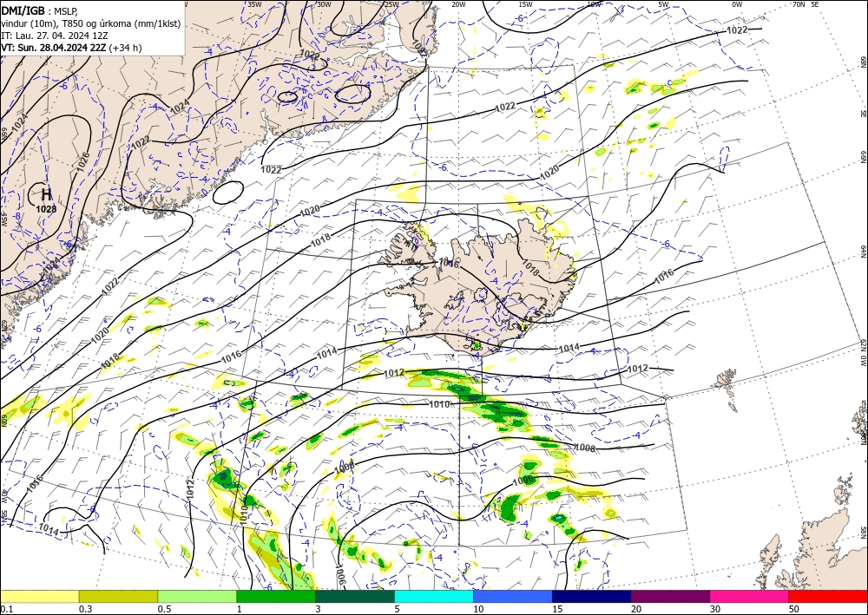868x615 pixels.
Task: Click the '1028' value below the H marker
Action: point(46,209)
